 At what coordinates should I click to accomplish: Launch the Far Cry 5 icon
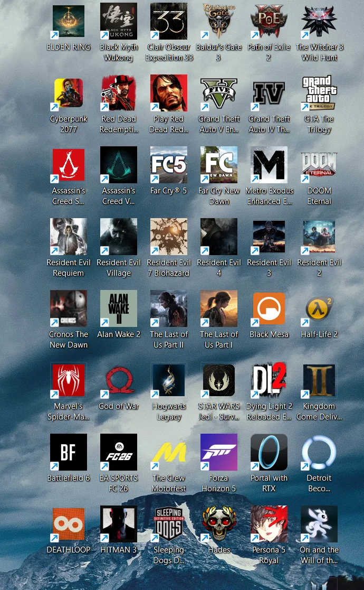click(x=169, y=165)
